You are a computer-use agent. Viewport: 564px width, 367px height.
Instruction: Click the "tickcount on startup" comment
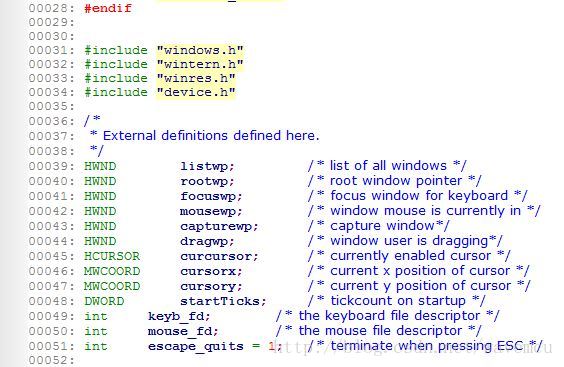(x=398, y=301)
